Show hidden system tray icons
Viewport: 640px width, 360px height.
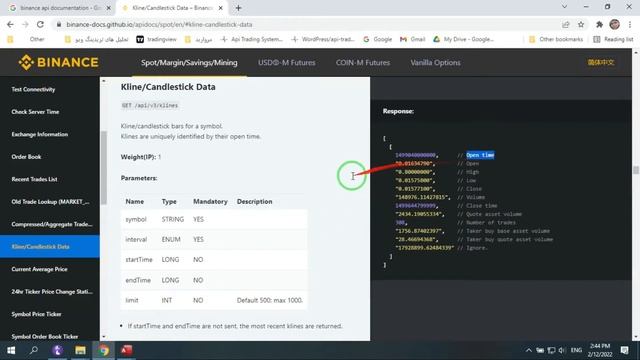click(x=529, y=350)
